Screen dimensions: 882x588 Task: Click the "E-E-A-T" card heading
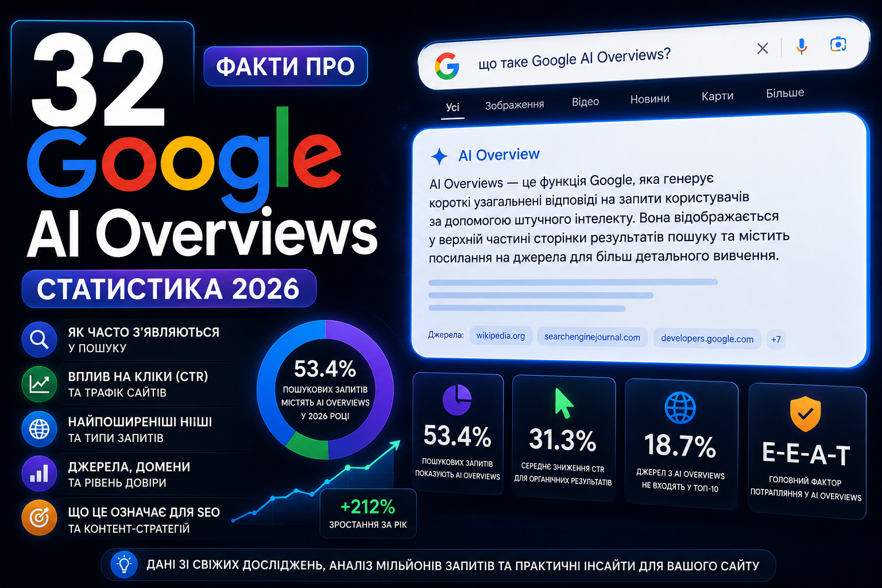[x=806, y=454]
